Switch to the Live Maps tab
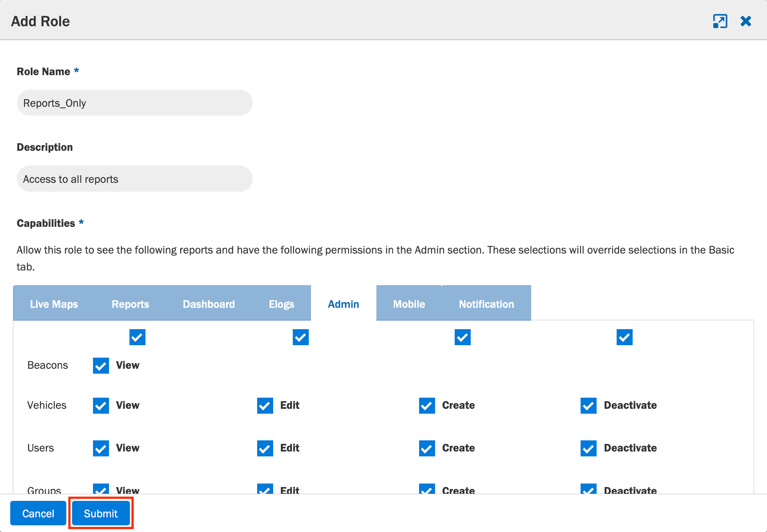Viewport: 767px width, 532px height. click(x=54, y=304)
